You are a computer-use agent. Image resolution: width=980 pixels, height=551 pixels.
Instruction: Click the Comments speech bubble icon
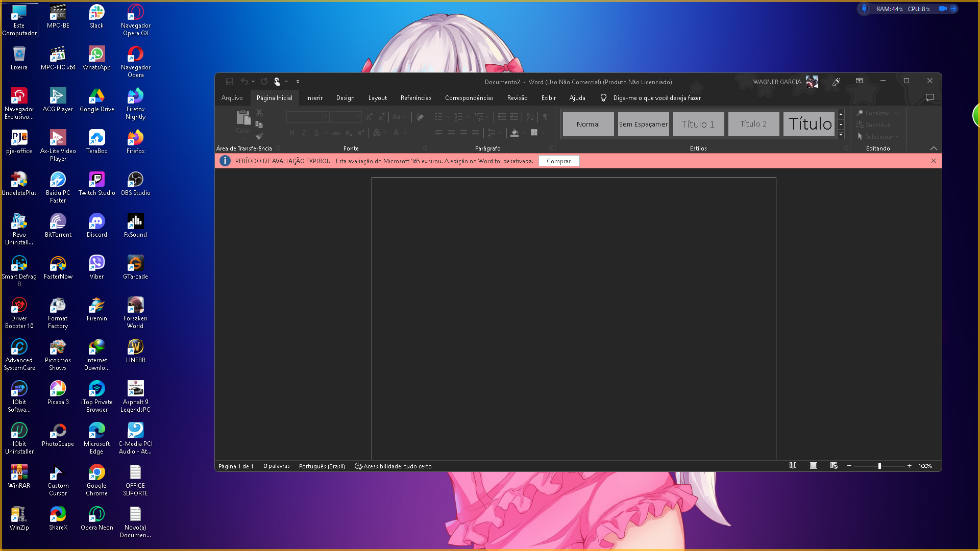[x=929, y=97]
